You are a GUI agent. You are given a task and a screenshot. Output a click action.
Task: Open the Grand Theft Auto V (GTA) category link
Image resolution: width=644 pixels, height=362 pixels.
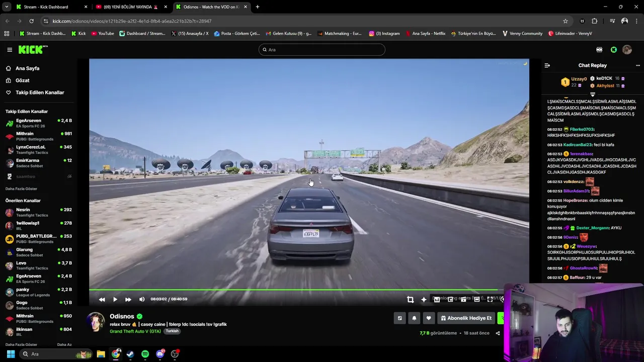pos(135,331)
